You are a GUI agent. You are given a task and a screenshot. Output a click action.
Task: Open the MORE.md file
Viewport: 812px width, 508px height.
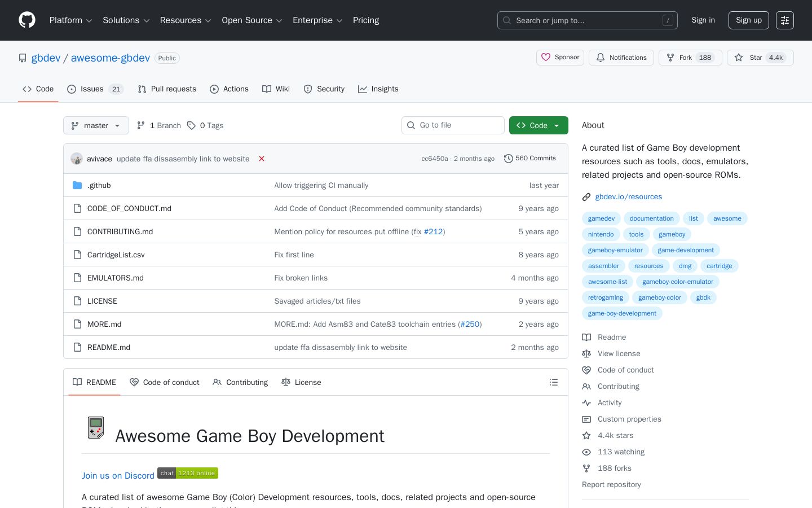tap(104, 324)
